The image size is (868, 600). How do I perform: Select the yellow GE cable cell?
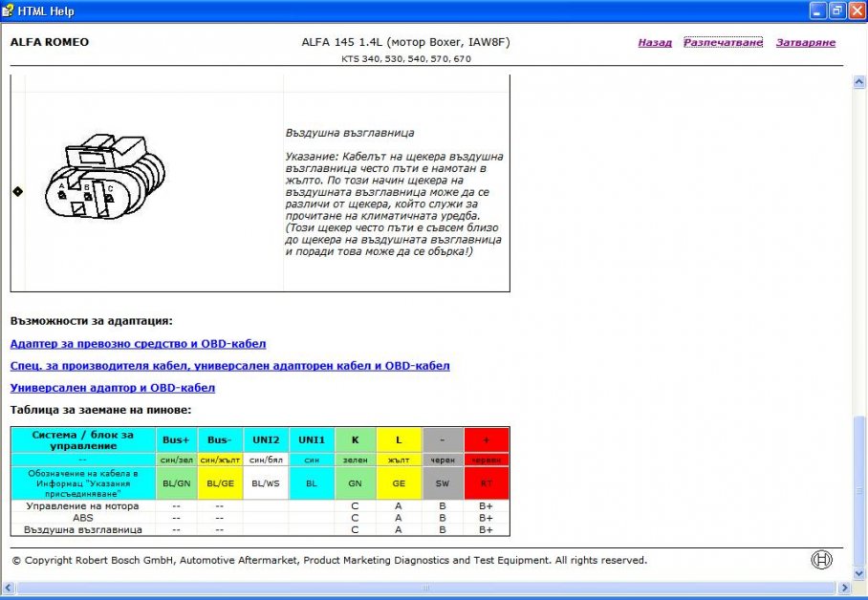(x=399, y=483)
